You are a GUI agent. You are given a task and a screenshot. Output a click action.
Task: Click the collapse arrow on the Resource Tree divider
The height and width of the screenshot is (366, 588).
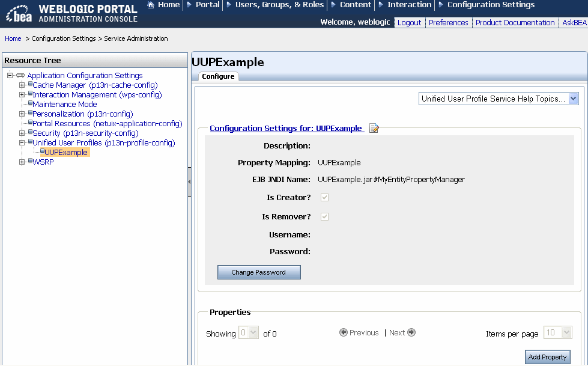pos(190,182)
